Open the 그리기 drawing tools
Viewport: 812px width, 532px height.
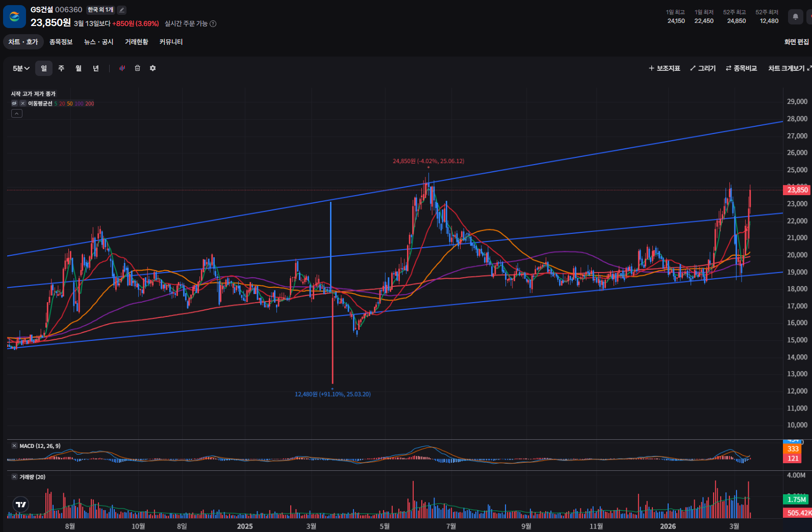pyautogui.click(x=703, y=68)
